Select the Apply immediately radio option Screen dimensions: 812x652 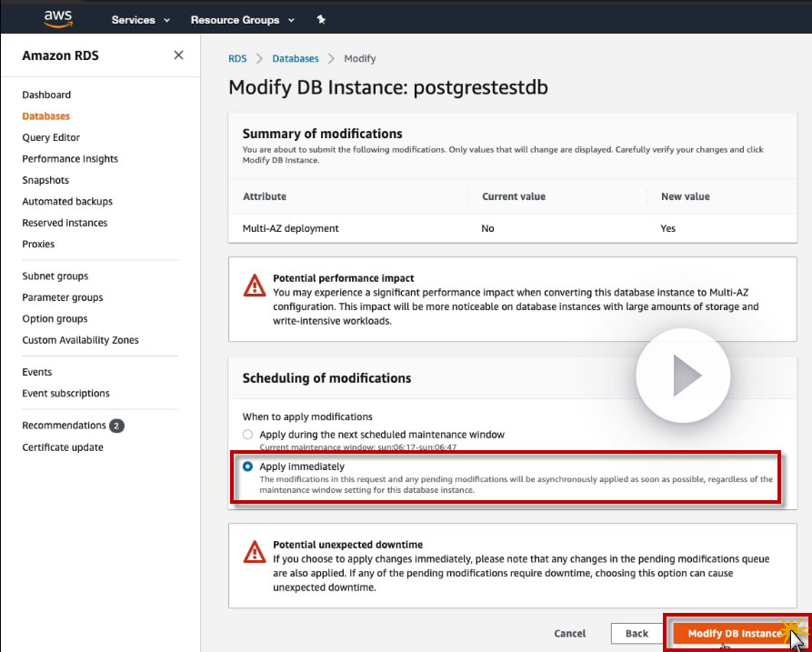(248, 466)
